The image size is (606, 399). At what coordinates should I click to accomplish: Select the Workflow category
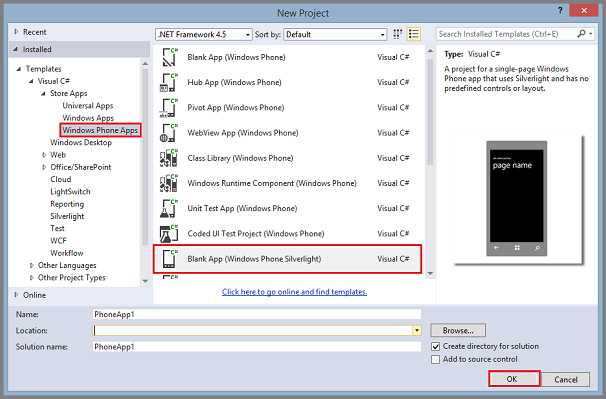[66, 253]
